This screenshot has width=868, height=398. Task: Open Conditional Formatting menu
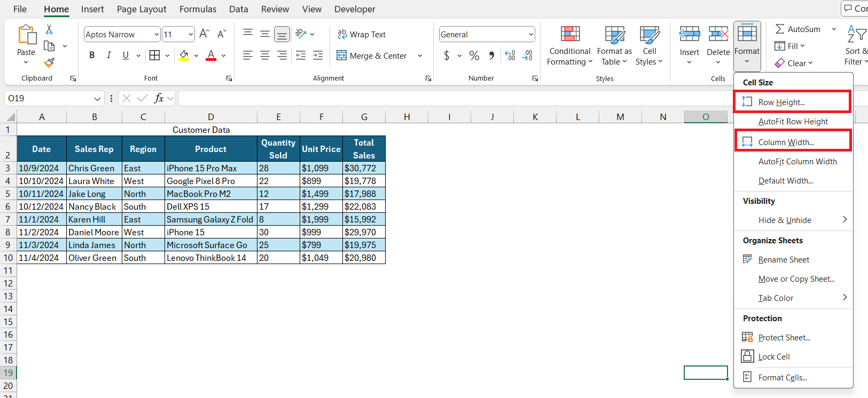point(570,46)
